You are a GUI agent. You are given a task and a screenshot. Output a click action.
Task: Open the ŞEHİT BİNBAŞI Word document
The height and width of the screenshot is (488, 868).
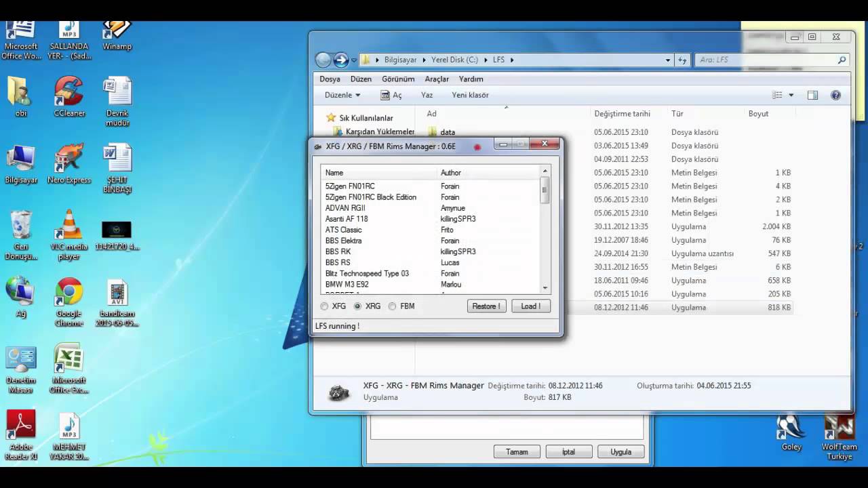117,168
